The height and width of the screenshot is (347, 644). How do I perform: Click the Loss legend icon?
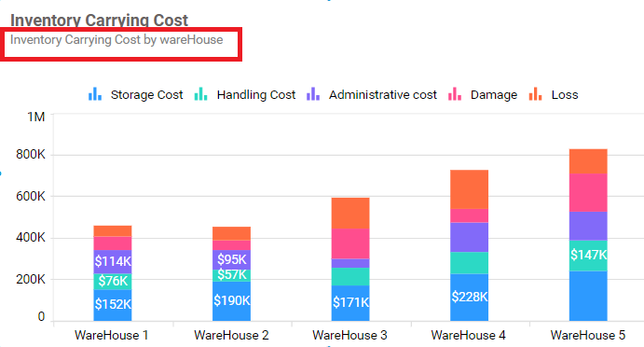(536, 93)
